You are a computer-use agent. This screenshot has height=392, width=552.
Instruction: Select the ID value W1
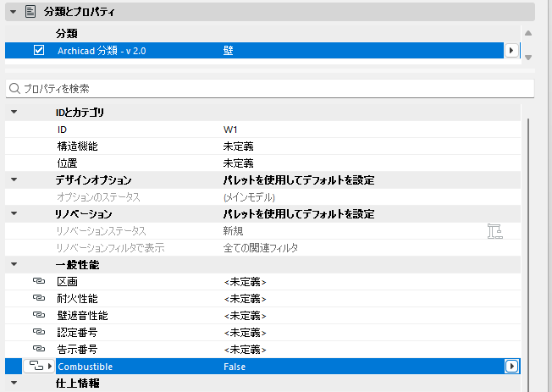tap(230, 130)
